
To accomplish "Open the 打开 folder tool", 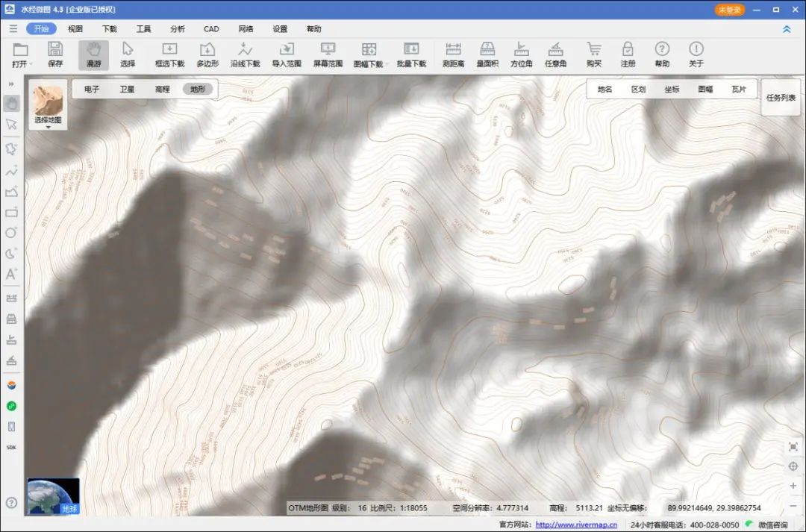I will [x=21, y=55].
